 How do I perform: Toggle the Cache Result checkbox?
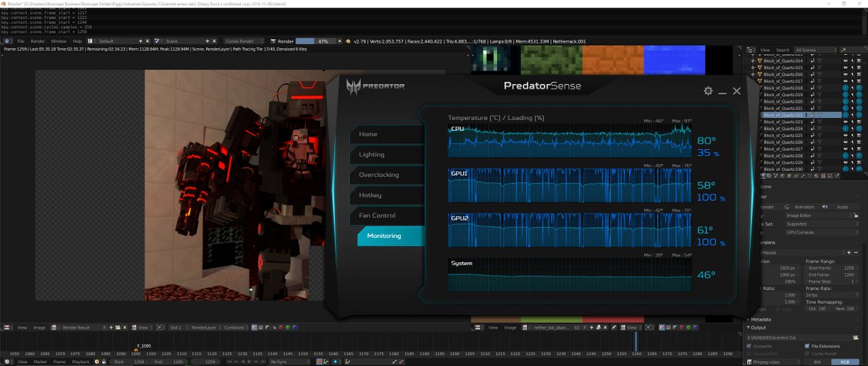(807, 354)
